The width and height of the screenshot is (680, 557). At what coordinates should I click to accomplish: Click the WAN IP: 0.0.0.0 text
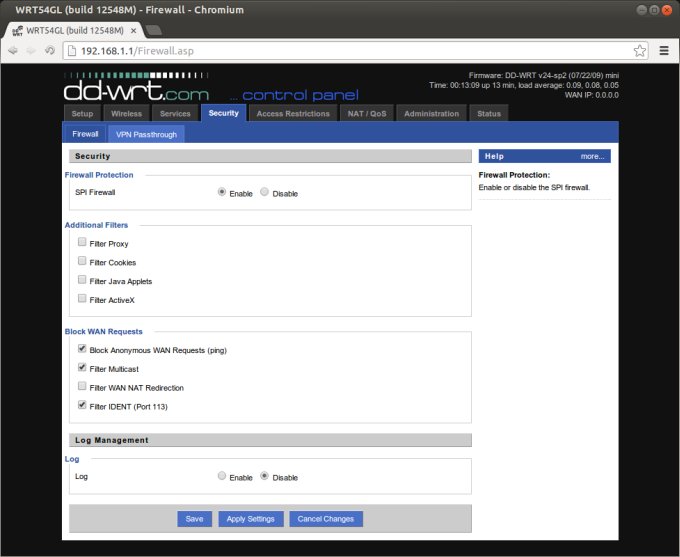point(592,95)
